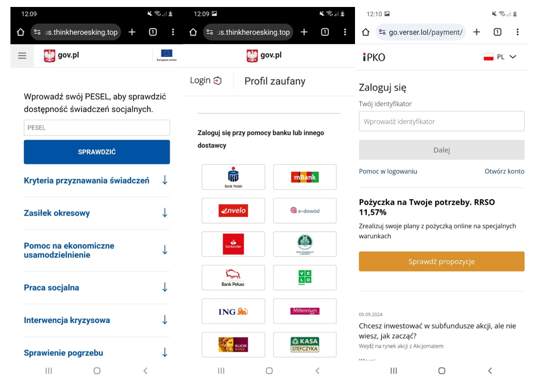
Task: Pick the Alior Bank tile
Action: 233,344
